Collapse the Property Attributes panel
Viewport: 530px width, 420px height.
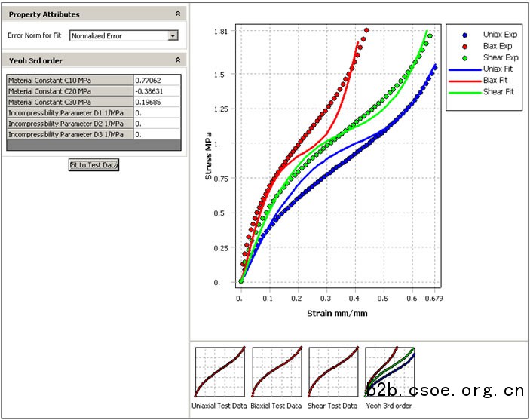177,14
